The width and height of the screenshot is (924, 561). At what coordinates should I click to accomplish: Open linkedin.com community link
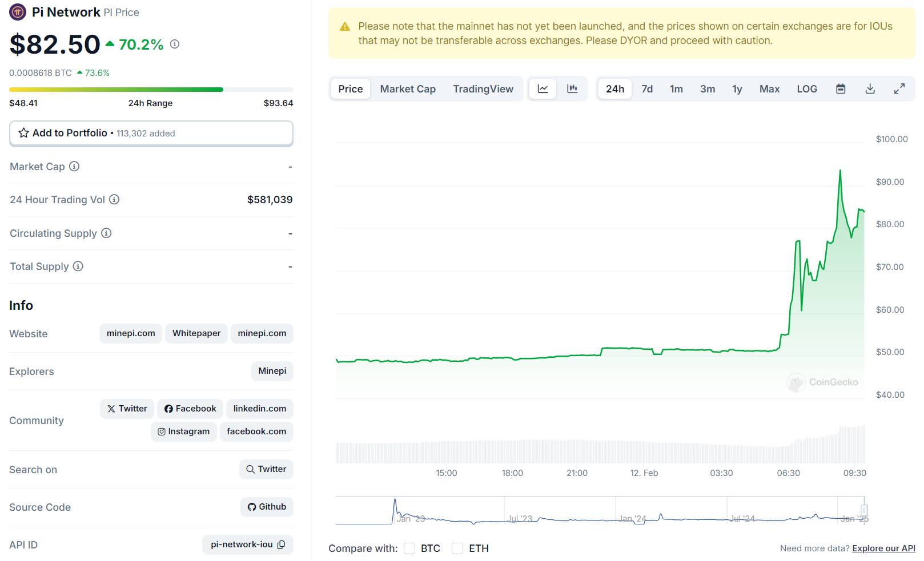click(260, 409)
